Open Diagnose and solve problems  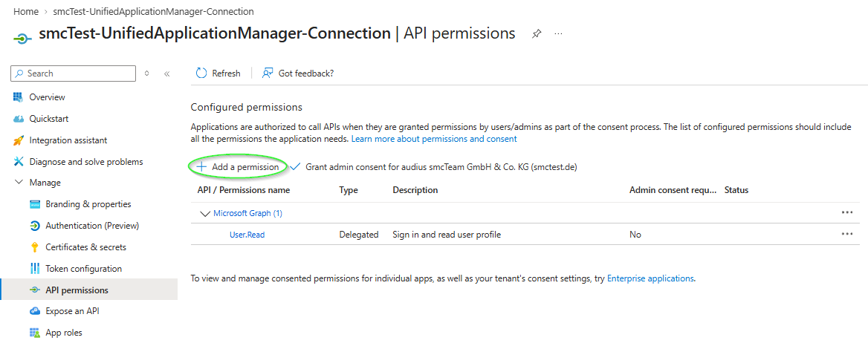[x=85, y=162]
